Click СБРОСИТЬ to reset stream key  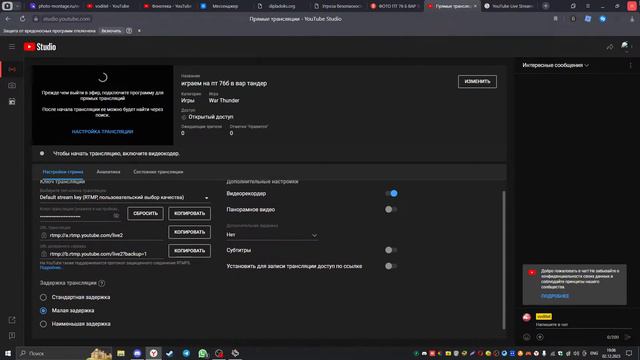tap(145, 213)
